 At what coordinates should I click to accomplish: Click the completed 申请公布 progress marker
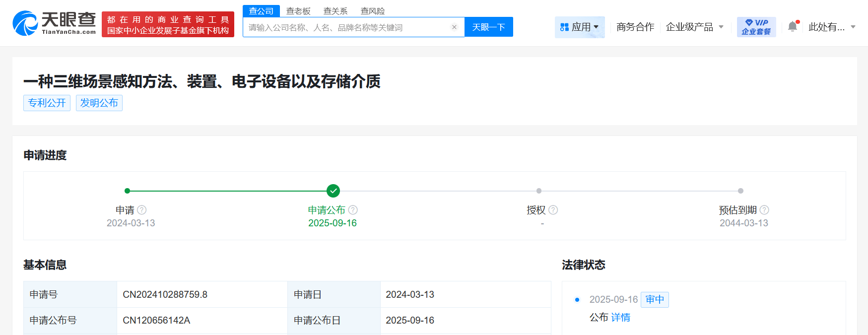click(334, 191)
